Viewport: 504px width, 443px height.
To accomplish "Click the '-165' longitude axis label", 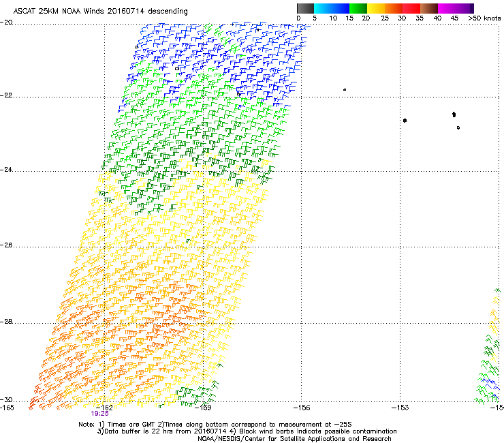I will (x=7, y=408).
